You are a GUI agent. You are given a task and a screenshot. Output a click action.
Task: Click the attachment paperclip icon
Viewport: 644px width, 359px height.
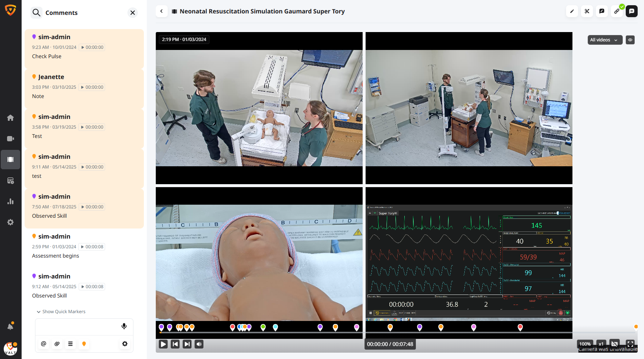(x=57, y=344)
